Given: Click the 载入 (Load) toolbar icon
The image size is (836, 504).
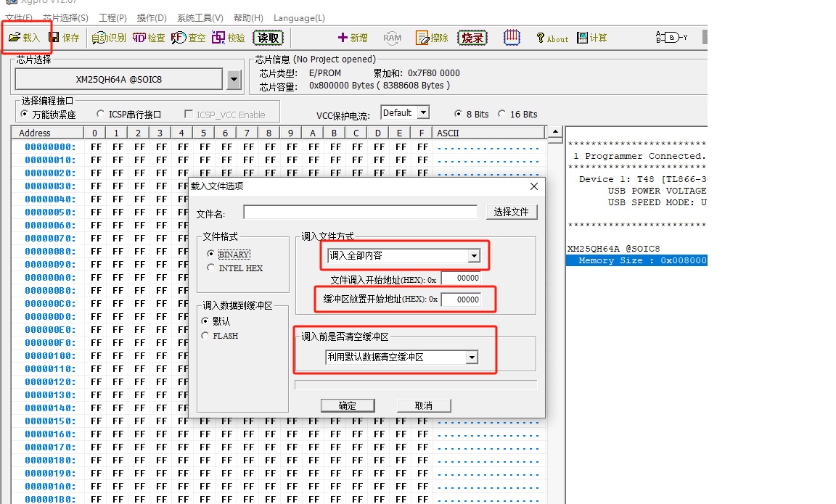Looking at the screenshot, I should [x=24, y=38].
